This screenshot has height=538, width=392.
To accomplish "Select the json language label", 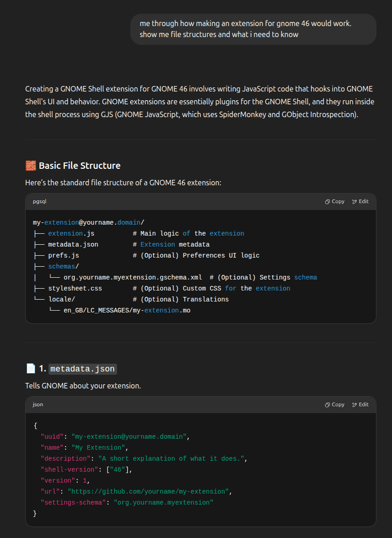I will coord(38,404).
